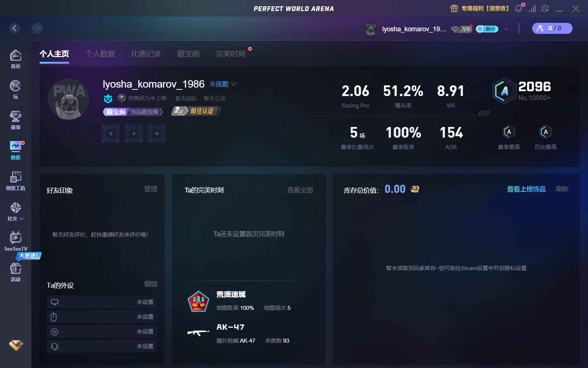This screenshot has width=588, height=368.
Task: Open the party 0/0 team button
Action: pos(552,28)
